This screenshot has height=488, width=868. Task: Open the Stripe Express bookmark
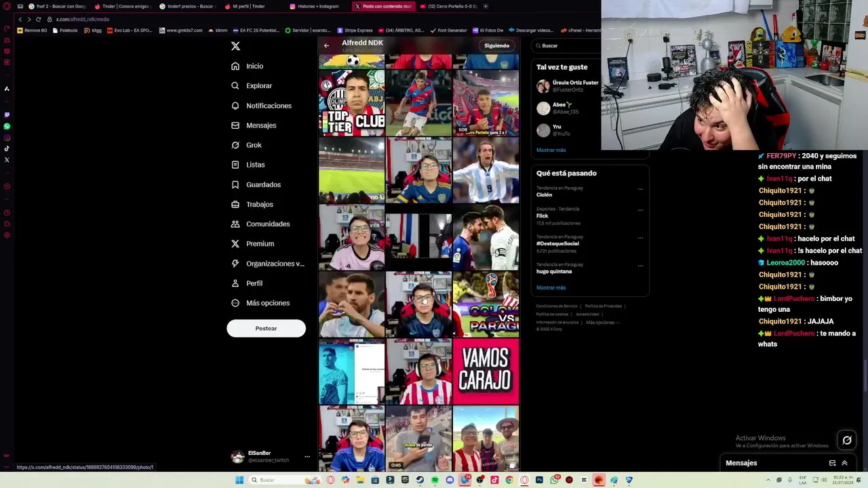click(x=355, y=30)
